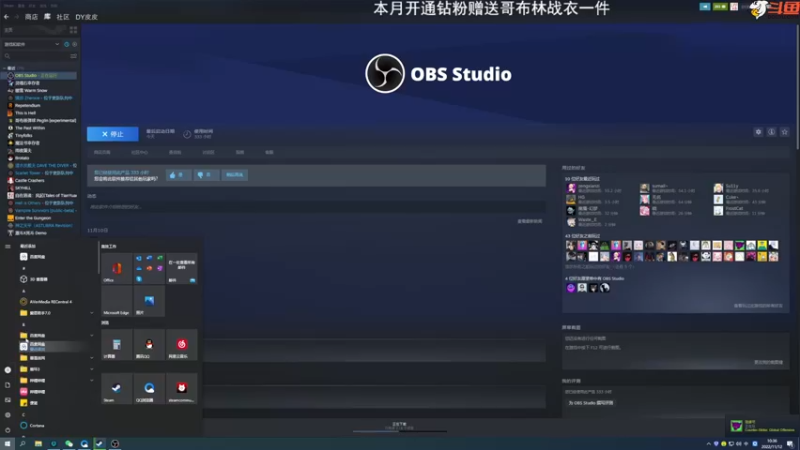Open OBS Studio info icon
This screenshot has height=450, width=800.
[771, 132]
